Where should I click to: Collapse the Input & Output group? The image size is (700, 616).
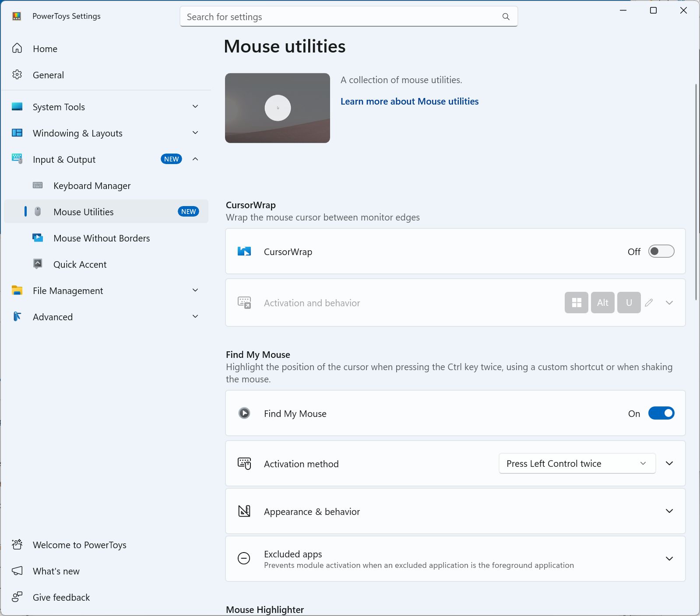click(195, 159)
